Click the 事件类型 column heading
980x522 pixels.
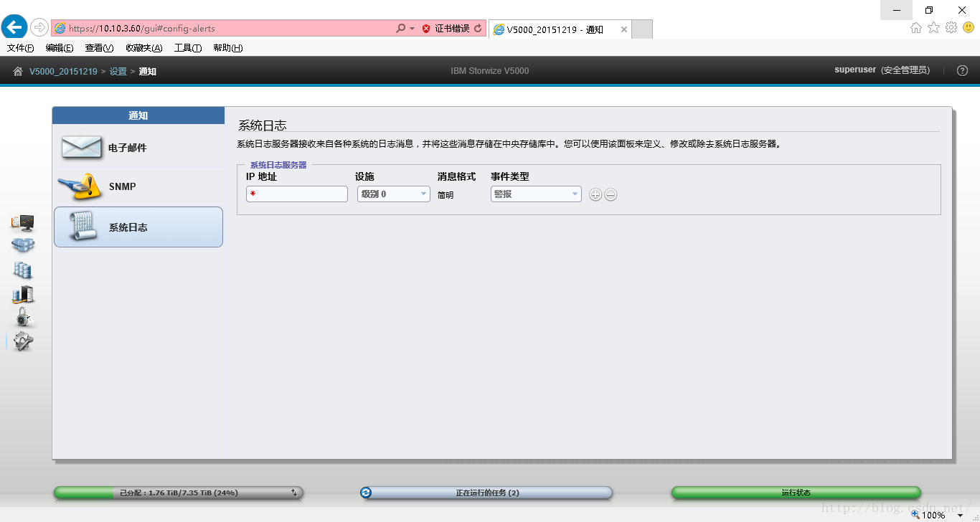pos(510,176)
